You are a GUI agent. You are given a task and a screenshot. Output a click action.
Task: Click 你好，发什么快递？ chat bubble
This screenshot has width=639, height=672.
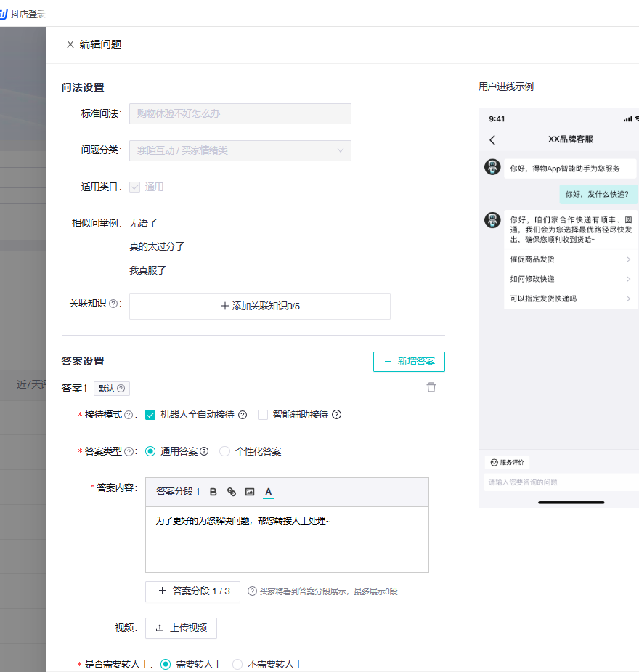point(598,194)
